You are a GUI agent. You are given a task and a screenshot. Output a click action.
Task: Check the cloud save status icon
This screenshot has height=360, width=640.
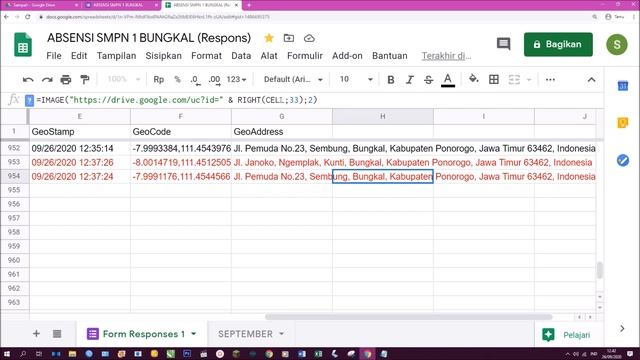coord(309,38)
